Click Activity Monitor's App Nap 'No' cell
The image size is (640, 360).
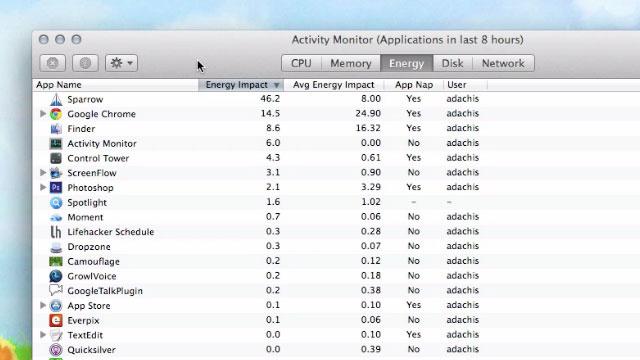[x=413, y=143]
